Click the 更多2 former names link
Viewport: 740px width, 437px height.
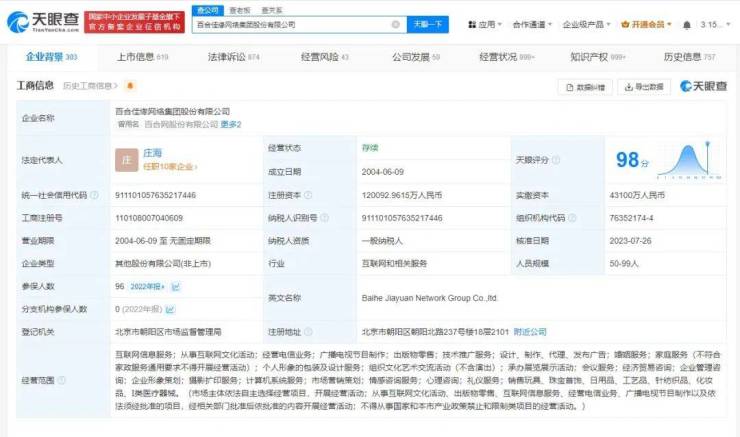tap(231, 124)
